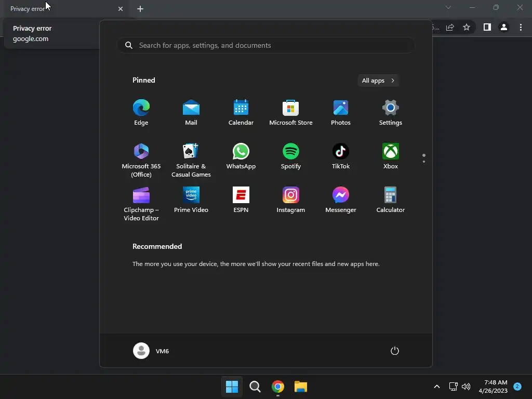Open Chrome tab search dropdown chevron

[448, 7]
